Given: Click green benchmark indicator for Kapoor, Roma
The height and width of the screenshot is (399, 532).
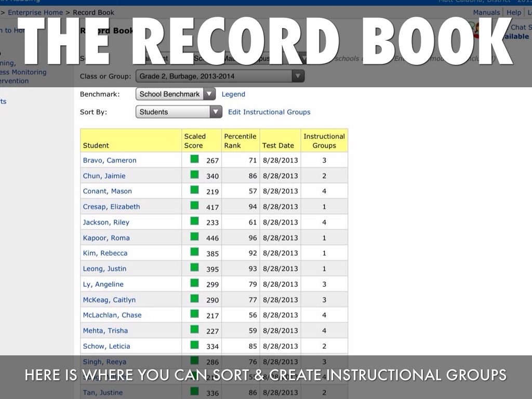Looking at the screenshot, I should (195, 237).
